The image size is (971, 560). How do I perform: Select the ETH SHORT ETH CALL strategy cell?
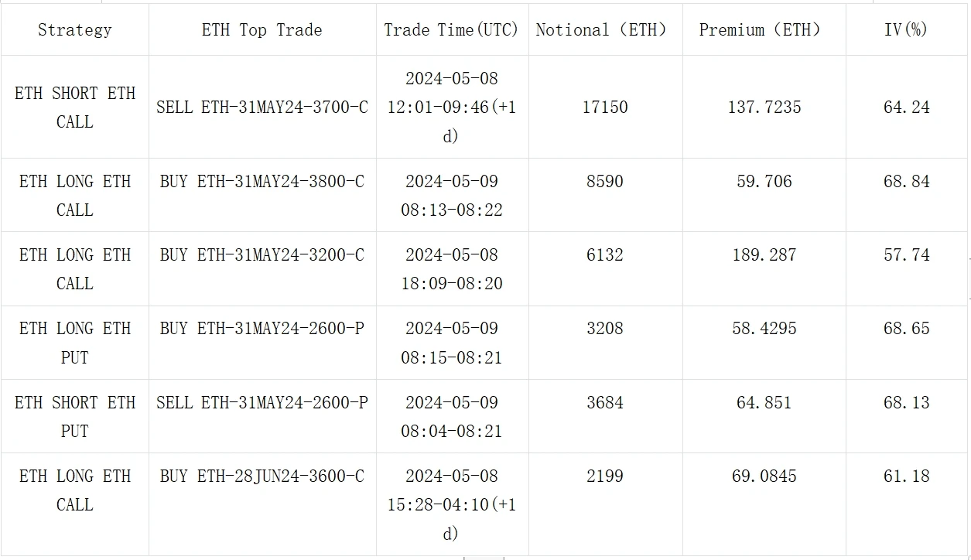[x=75, y=108]
